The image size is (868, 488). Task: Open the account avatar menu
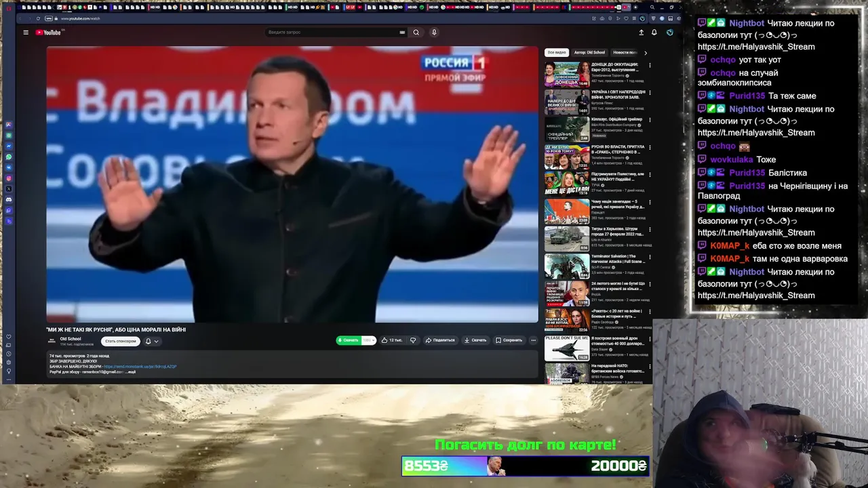point(670,33)
